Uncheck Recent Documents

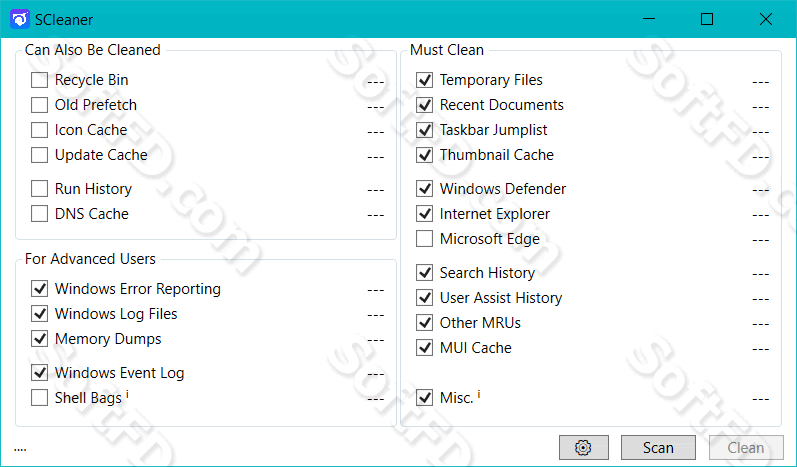(424, 105)
